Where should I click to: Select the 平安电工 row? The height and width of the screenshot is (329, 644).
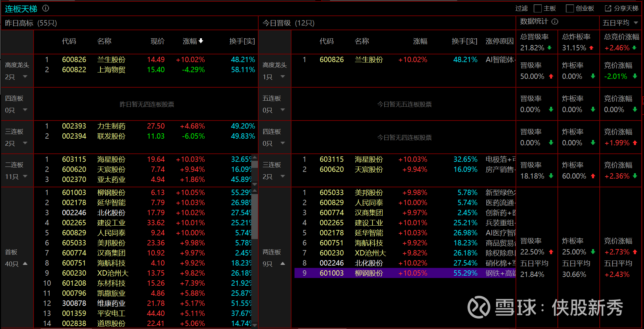coord(143,314)
